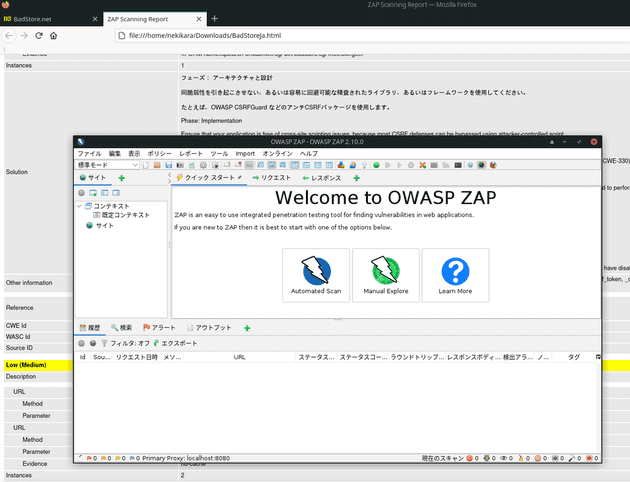The width and height of the screenshot is (630, 482).
Task: Click the grey circle icon in sites panel toolbar
Action: click(81, 193)
